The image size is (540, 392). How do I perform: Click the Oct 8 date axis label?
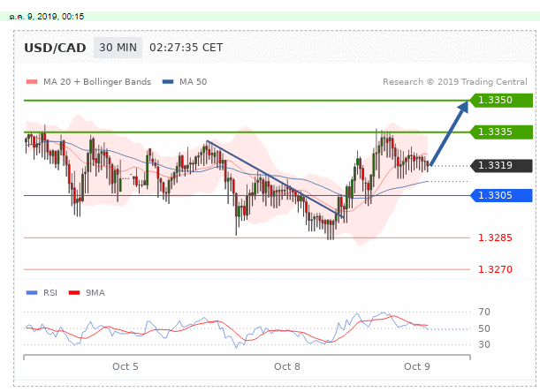pos(287,366)
